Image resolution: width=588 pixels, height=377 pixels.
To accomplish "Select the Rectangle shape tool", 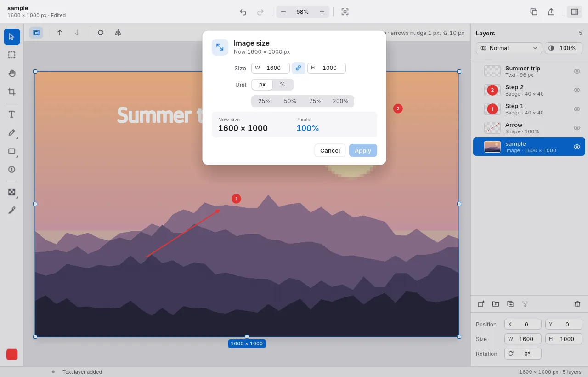I will click(12, 151).
